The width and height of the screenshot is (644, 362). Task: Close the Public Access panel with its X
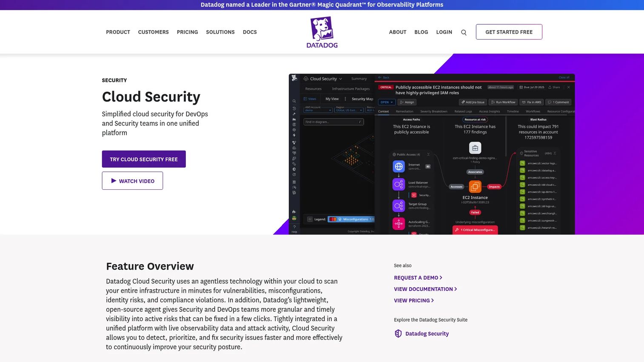(428, 154)
